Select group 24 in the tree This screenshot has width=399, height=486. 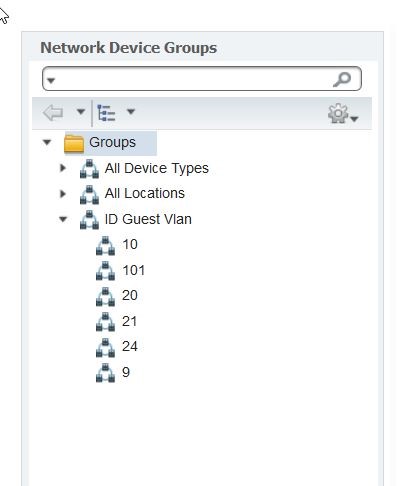pyautogui.click(x=130, y=346)
